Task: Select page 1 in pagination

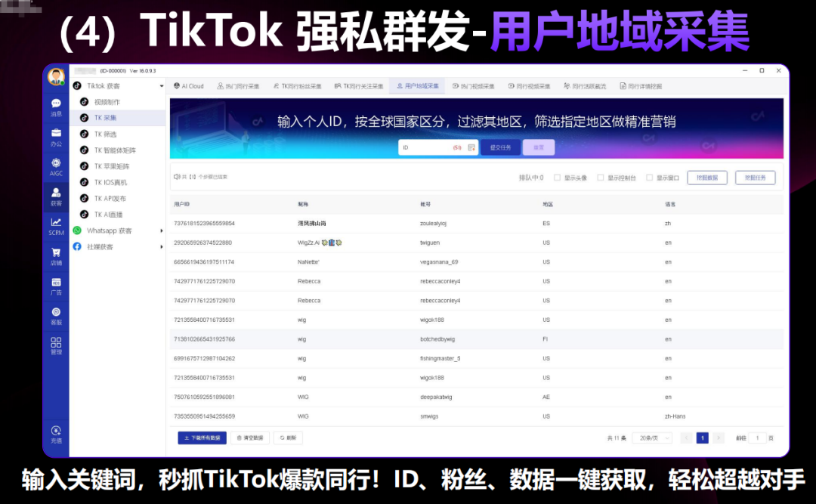Action: point(702,438)
